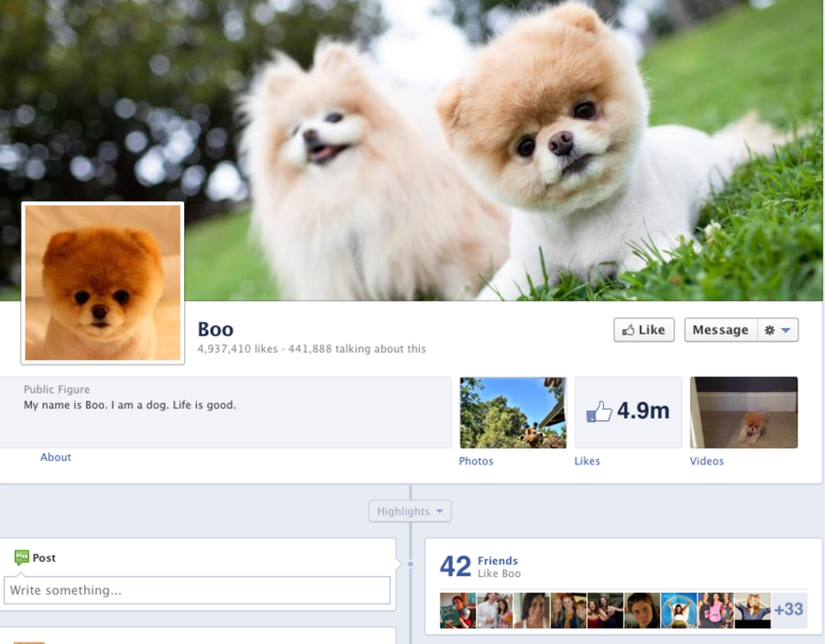Open the Videos link
The width and height of the screenshot is (825, 644).
(x=707, y=460)
